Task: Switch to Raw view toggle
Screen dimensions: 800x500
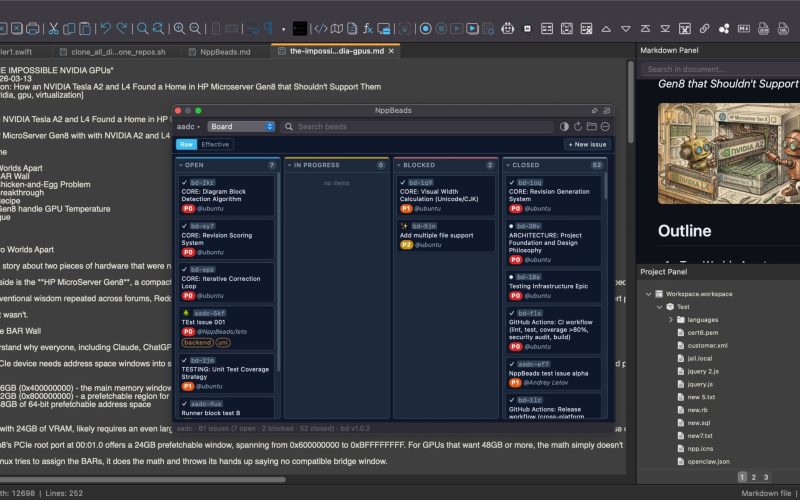Action: pyautogui.click(x=186, y=145)
